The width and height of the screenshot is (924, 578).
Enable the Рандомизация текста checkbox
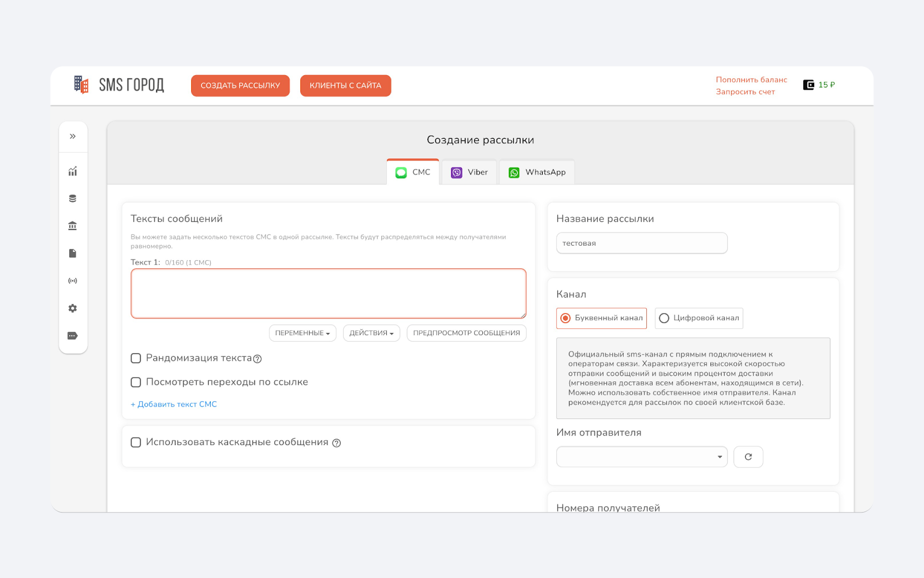(136, 358)
